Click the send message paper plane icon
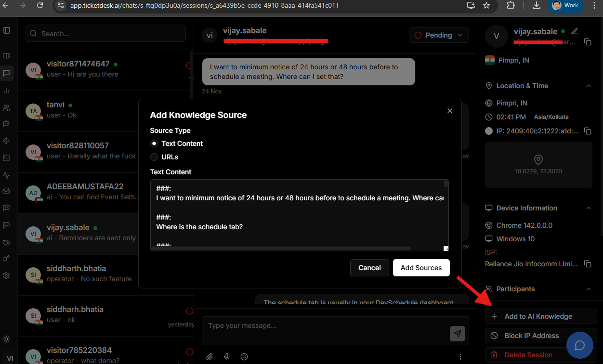603x364 pixels. coord(457,333)
